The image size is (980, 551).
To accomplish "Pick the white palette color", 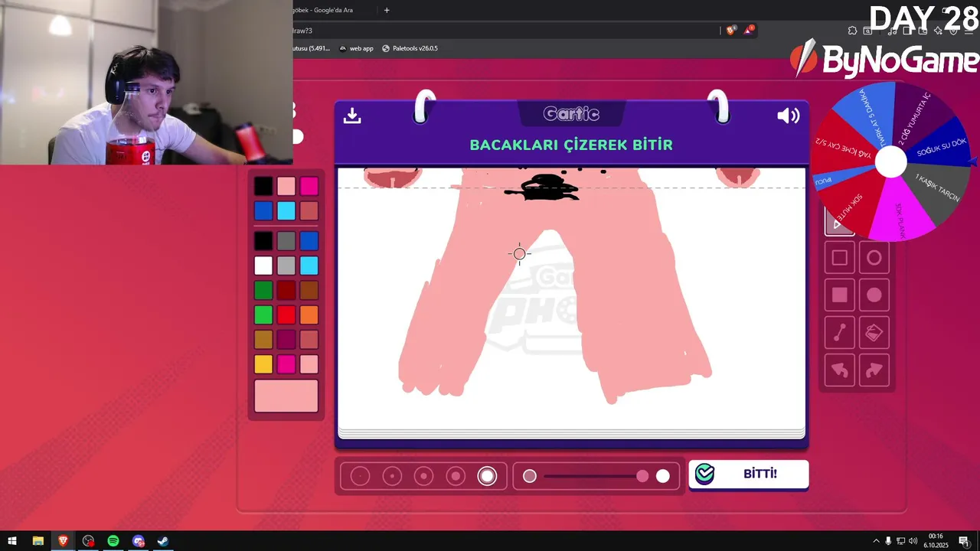I will click(263, 266).
